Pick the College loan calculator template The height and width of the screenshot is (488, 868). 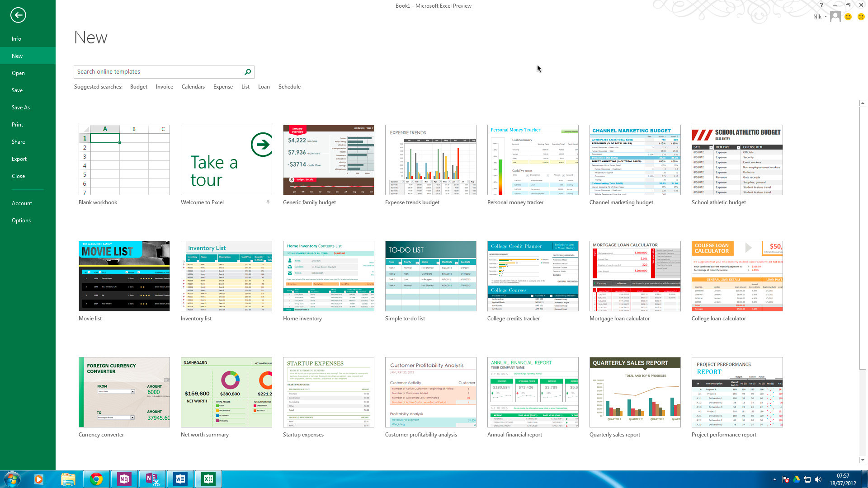pyautogui.click(x=737, y=276)
